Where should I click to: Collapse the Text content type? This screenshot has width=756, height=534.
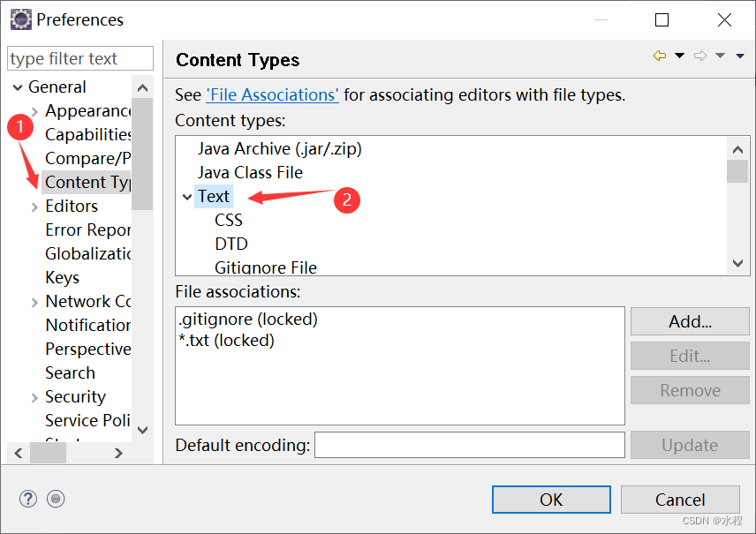point(186,196)
